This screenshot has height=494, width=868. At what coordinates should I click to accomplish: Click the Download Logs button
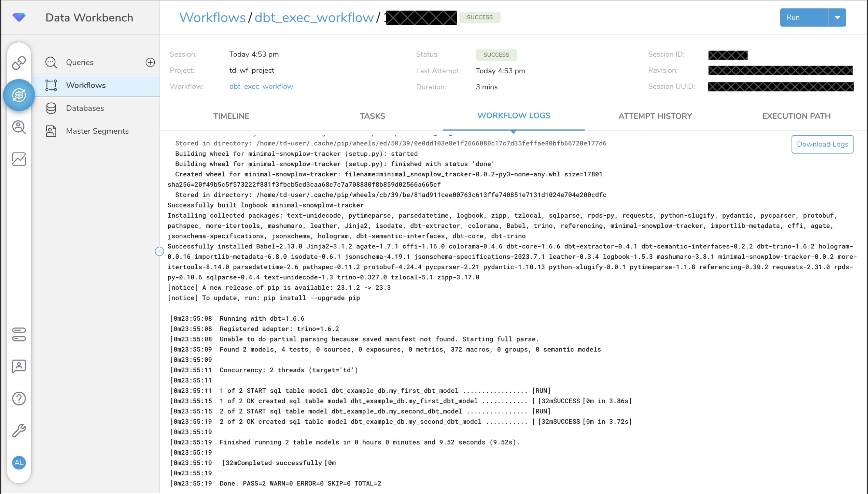click(822, 144)
